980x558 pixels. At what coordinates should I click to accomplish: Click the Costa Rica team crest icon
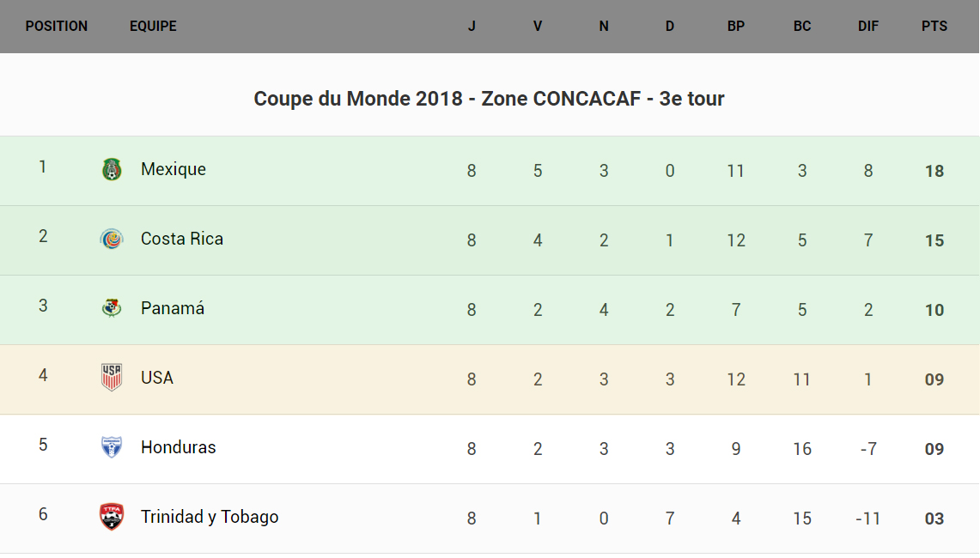tap(112, 240)
